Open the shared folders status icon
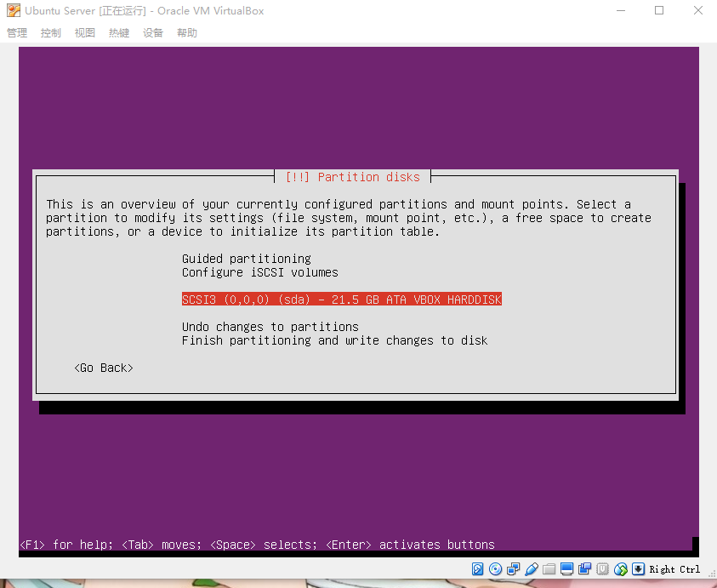The height and width of the screenshot is (588, 717). pyautogui.click(x=549, y=568)
